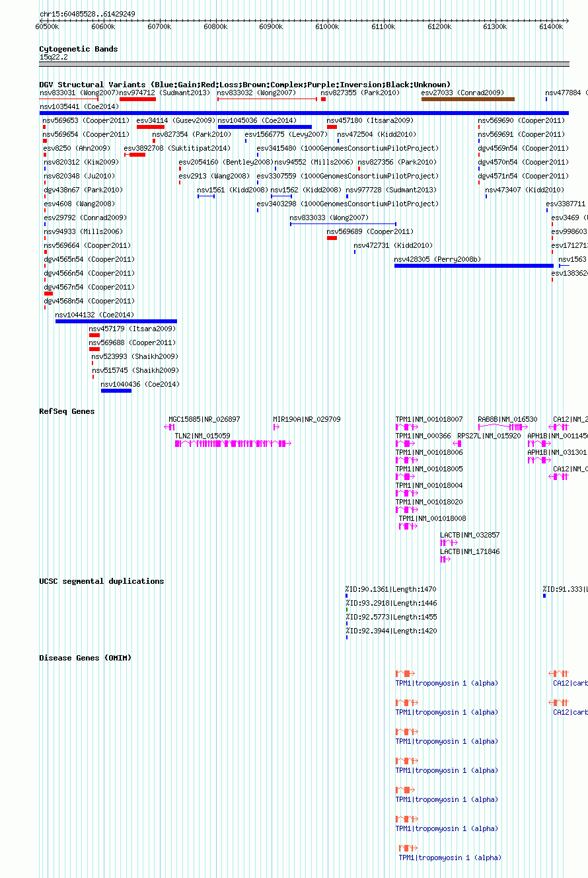The image size is (588, 878).
Task: Open transcript LACTB|NM_032857 label
Action: [470, 536]
